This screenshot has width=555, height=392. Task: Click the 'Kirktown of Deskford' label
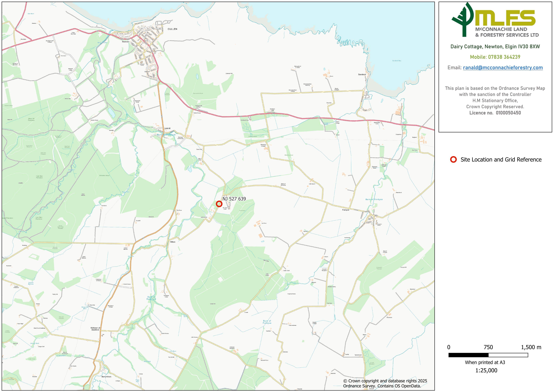pyautogui.click(x=95, y=329)
